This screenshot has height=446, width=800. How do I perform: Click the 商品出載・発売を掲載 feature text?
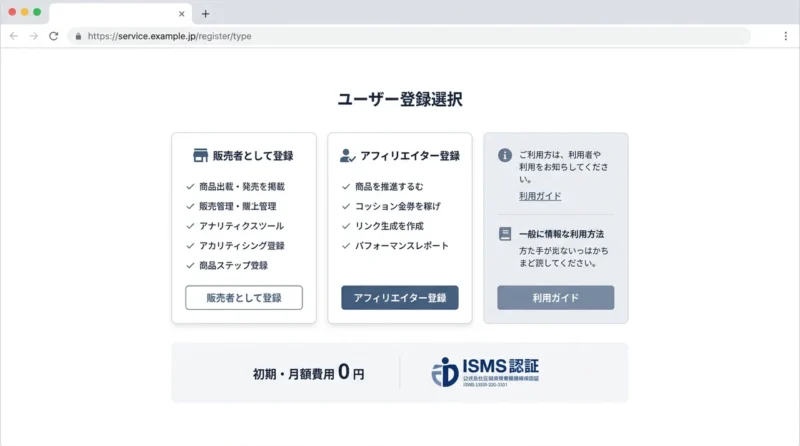coord(242,186)
